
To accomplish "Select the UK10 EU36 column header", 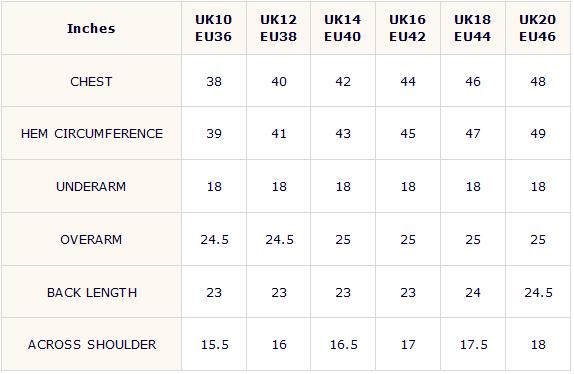I will 214,28.
